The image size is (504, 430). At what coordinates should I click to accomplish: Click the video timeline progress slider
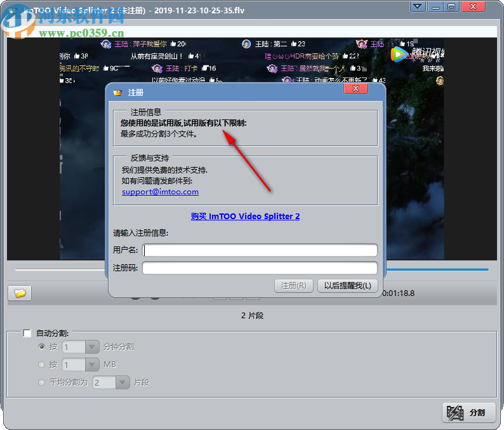click(251, 269)
